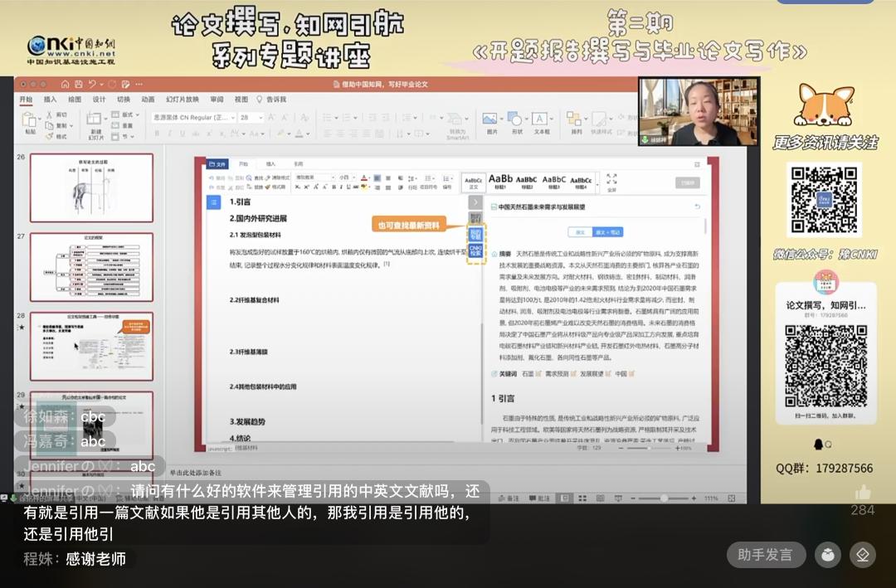The height and width of the screenshot is (588, 896).
Task: Open the 思源黑体 font name dropdown
Action: click(232, 118)
